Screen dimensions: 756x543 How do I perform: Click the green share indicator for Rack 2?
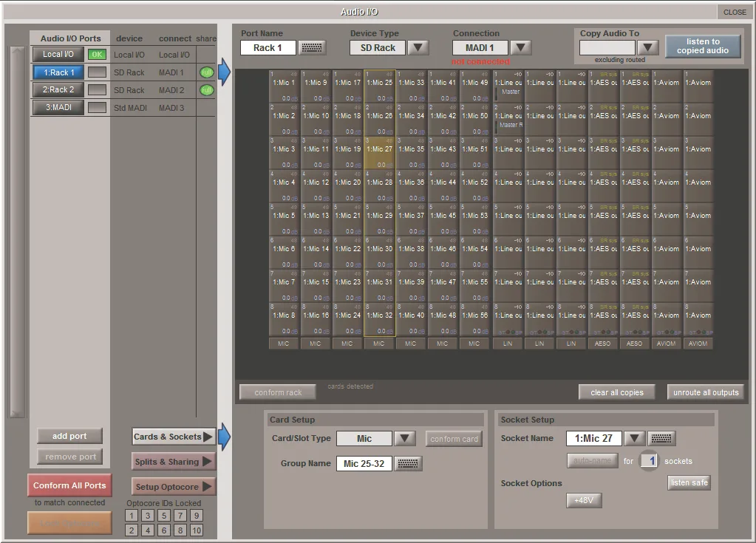[x=206, y=90]
